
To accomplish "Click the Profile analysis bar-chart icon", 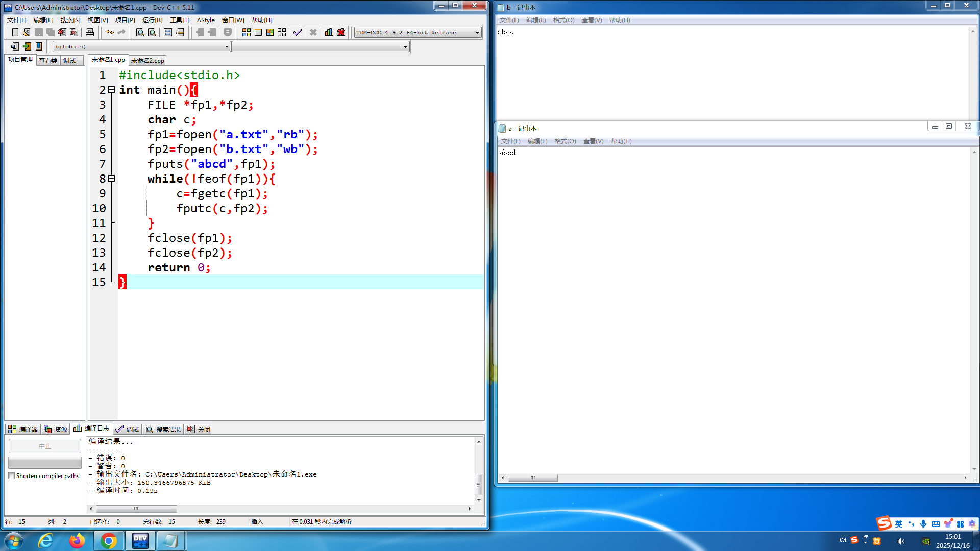I will (329, 32).
